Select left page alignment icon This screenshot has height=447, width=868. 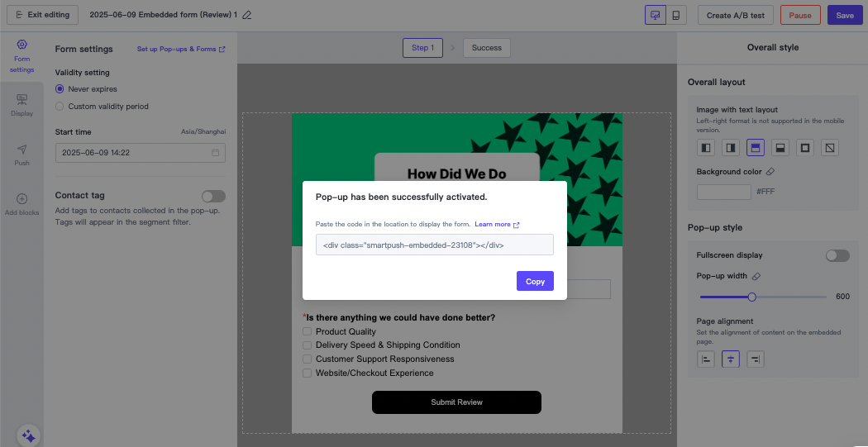click(706, 359)
